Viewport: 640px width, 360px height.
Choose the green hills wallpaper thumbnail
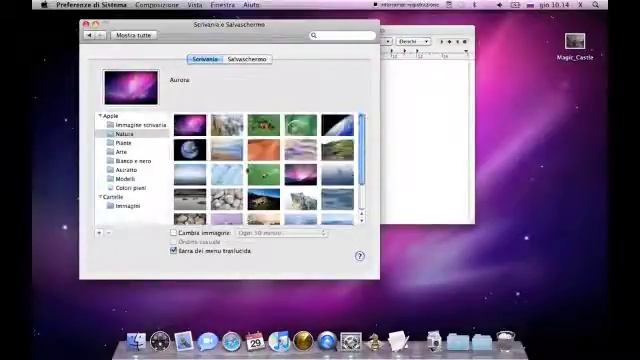coord(338,150)
